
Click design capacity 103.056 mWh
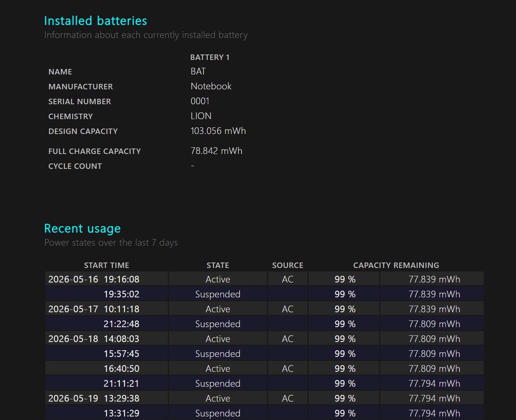click(x=218, y=131)
